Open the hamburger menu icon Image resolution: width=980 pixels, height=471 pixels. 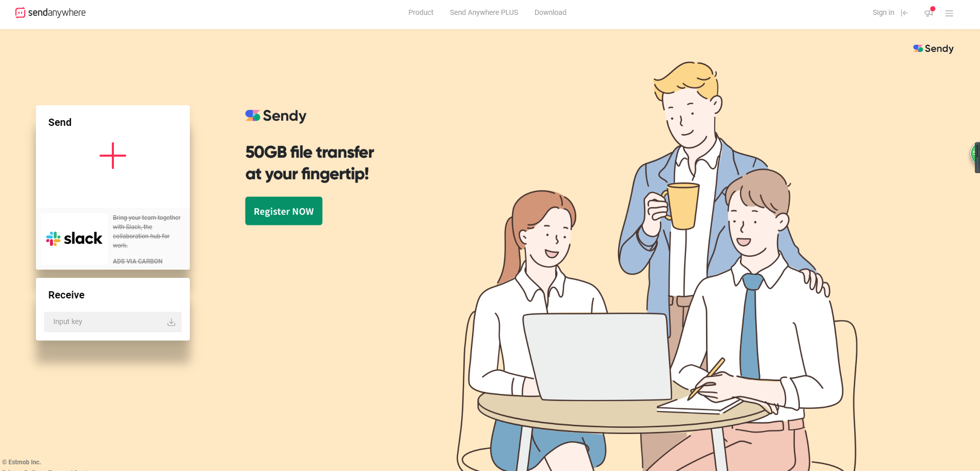pyautogui.click(x=949, y=13)
